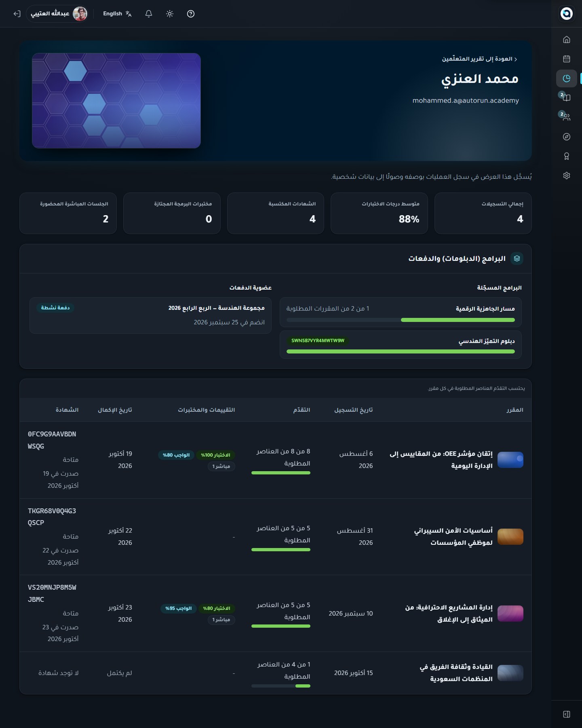Open the مسار الجاهزية الرقمية program
Viewport: 582px width, 728px height.
pos(401,312)
